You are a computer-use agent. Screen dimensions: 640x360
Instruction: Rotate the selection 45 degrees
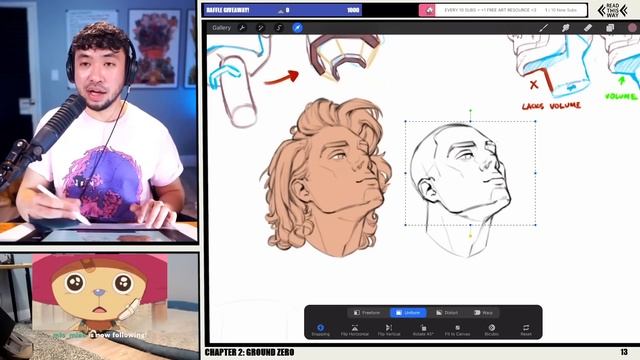[x=423, y=330]
